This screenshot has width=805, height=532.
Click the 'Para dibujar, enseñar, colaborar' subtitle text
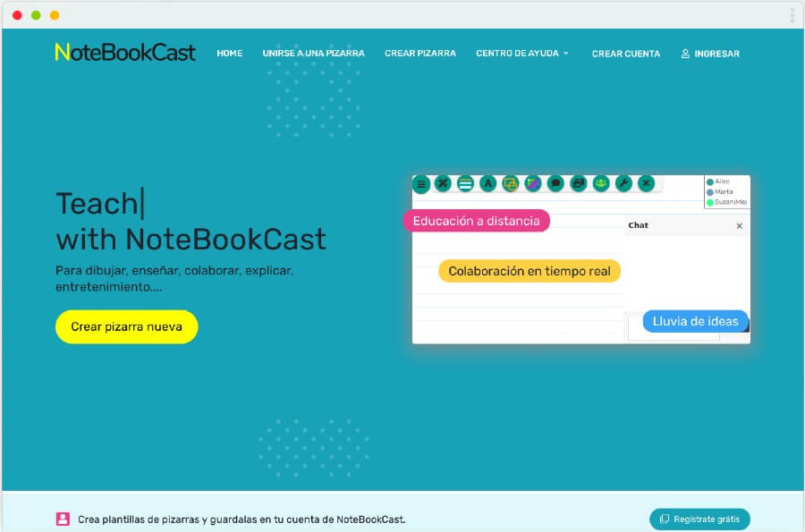174,278
